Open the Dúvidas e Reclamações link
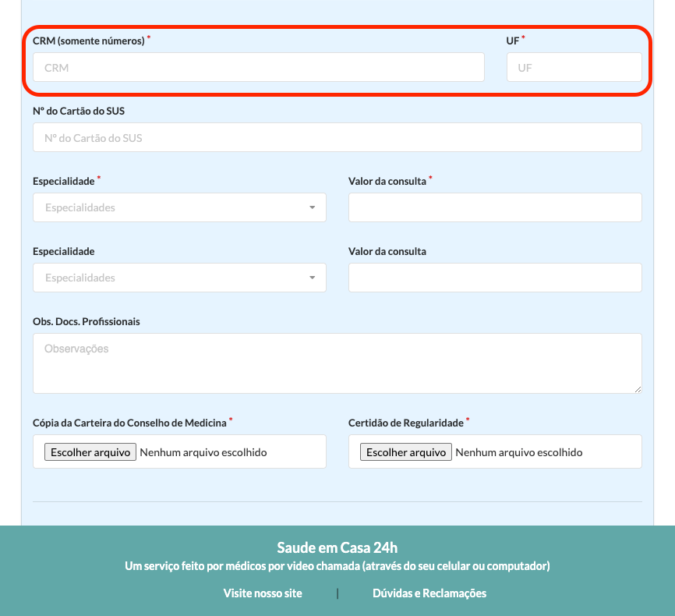 429,593
